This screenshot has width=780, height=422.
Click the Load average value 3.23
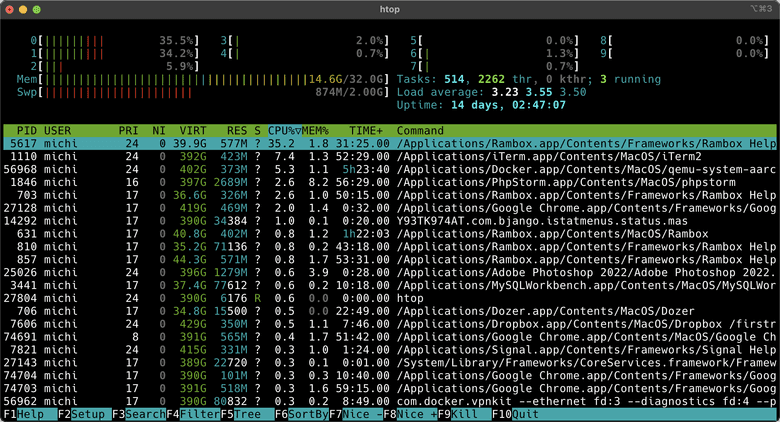(504, 92)
